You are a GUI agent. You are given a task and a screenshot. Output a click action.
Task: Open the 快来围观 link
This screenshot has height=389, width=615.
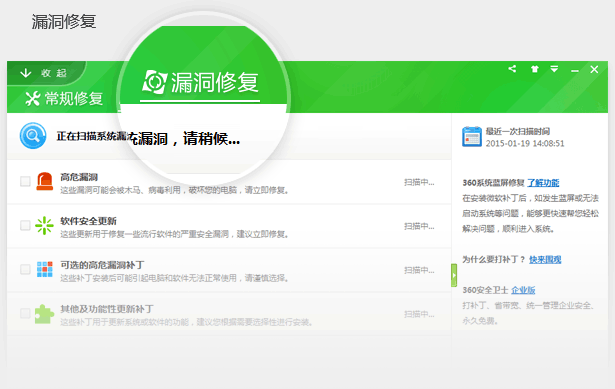click(x=545, y=260)
